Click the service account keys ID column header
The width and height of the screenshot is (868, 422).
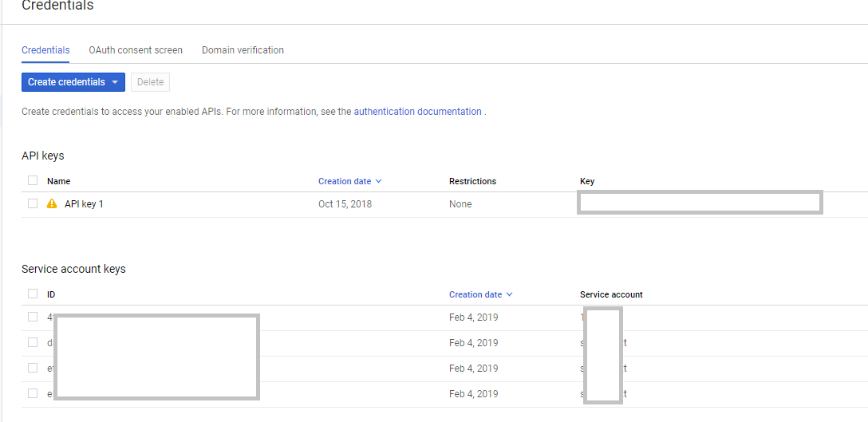tap(51, 294)
